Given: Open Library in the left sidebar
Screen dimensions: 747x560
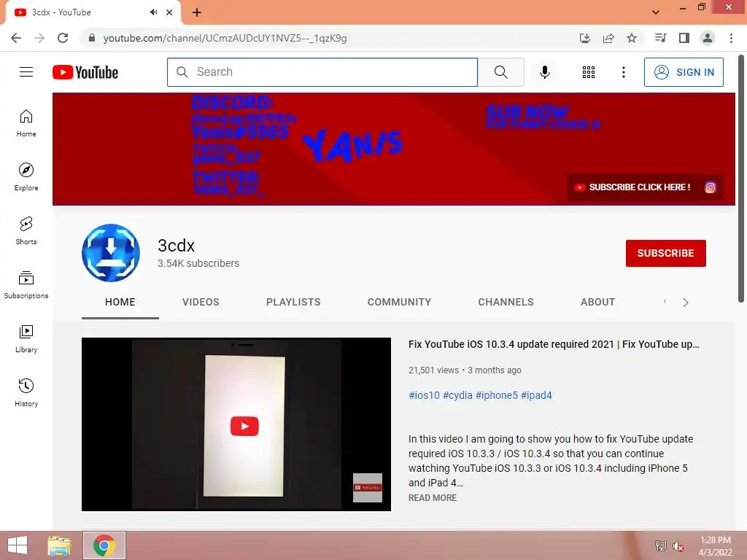Looking at the screenshot, I should 26,338.
